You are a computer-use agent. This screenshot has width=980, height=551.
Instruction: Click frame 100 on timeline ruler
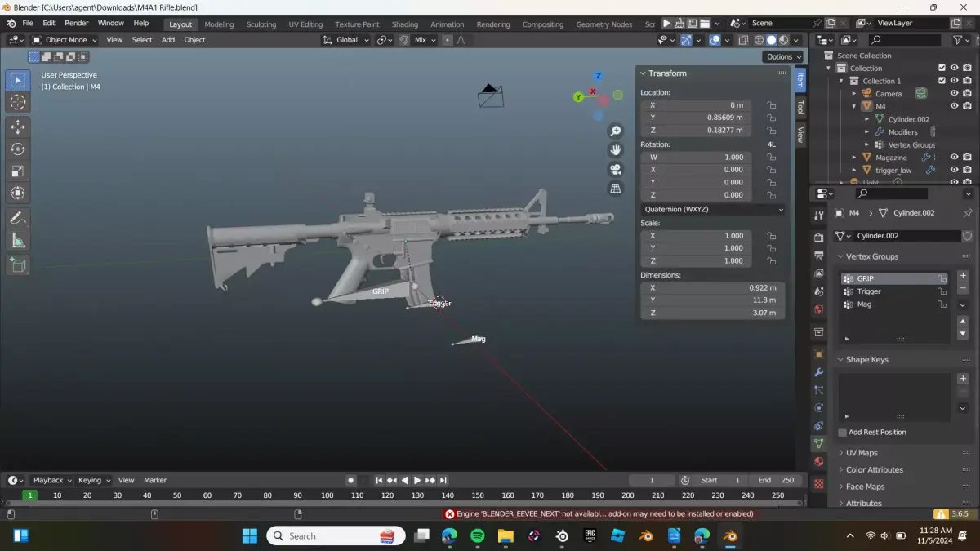pyautogui.click(x=327, y=495)
